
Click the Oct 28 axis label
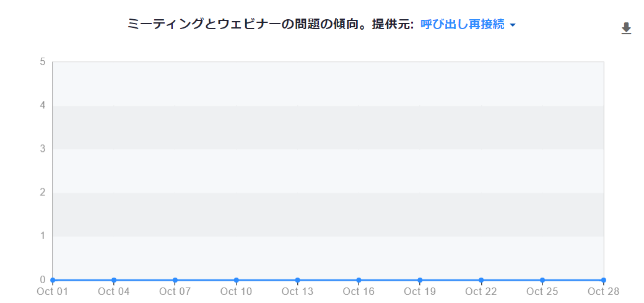click(x=603, y=291)
